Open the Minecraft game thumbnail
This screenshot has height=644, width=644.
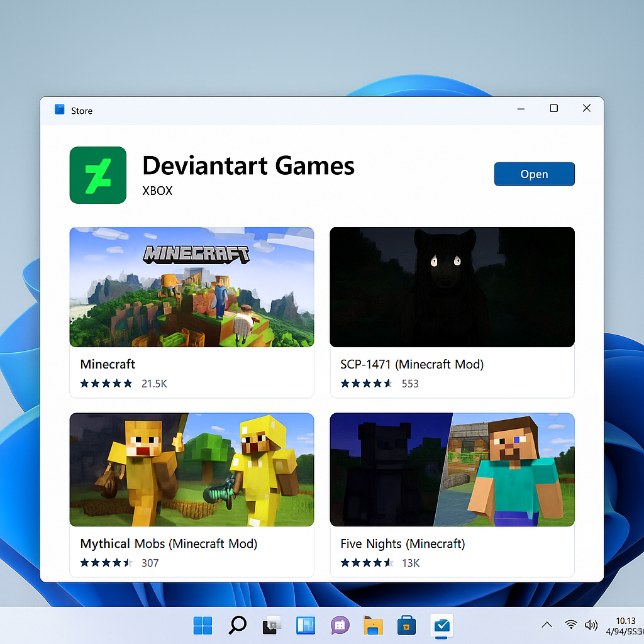coord(192,287)
